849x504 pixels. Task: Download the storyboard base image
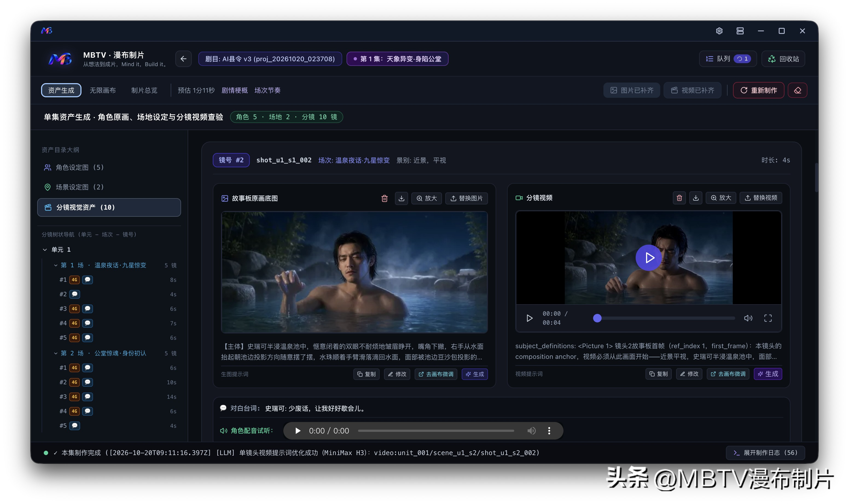[402, 198]
